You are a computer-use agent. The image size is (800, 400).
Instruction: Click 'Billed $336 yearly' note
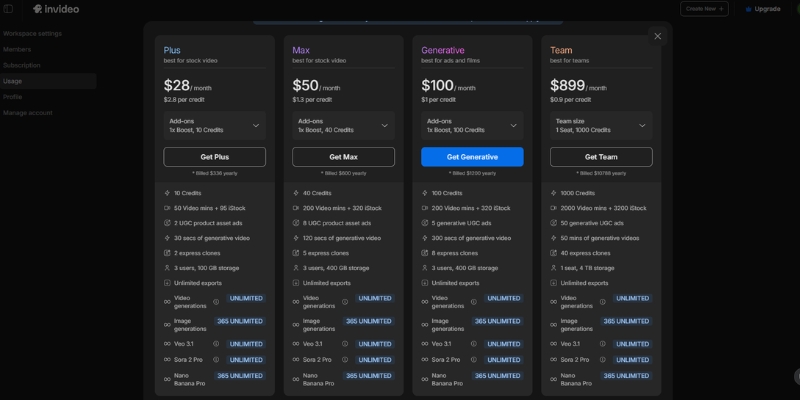pos(214,173)
